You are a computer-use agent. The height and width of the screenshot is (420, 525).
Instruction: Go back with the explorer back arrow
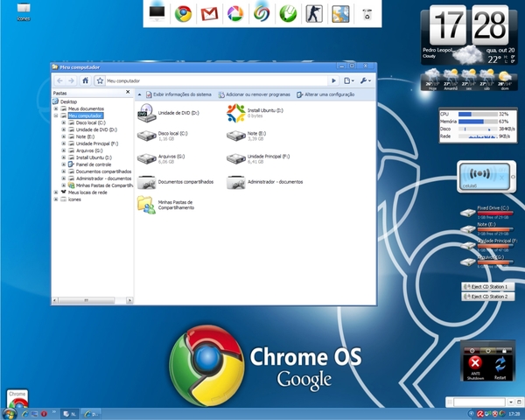[59, 80]
